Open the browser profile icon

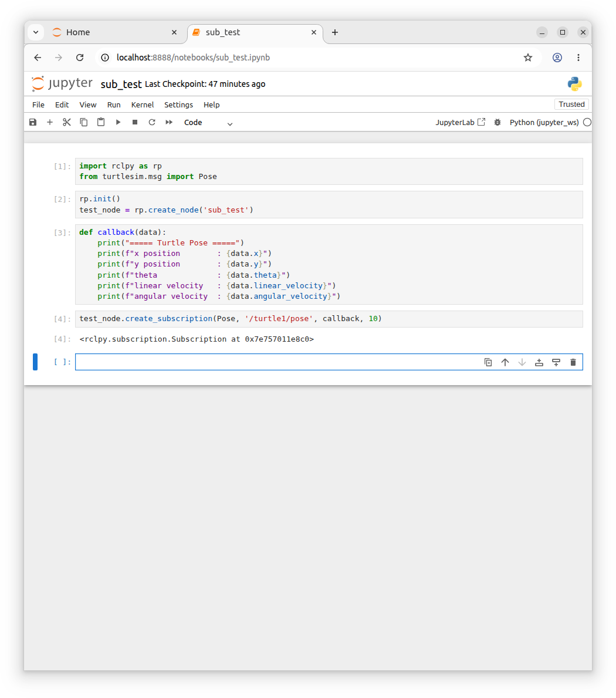point(557,58)
